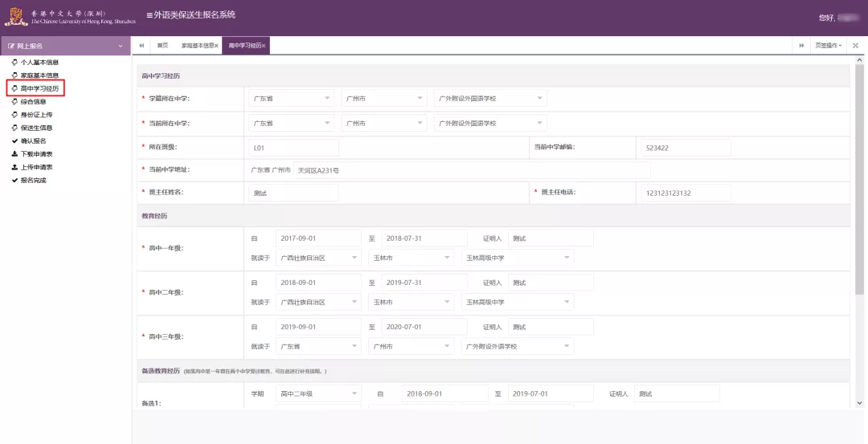
Task: Close the 家庭基本信息 tab
Action: [x=216, y=46]
